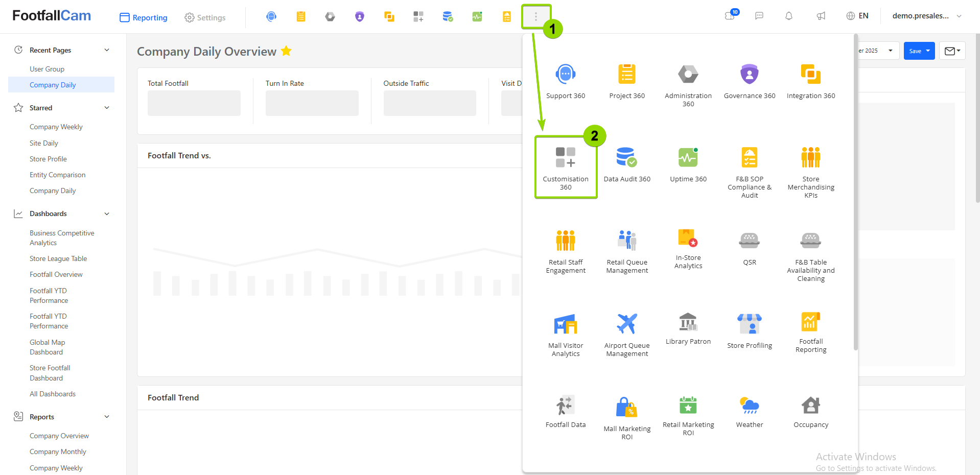Go to User Group page
The image size is (980, 475).
tap(47, 69)
